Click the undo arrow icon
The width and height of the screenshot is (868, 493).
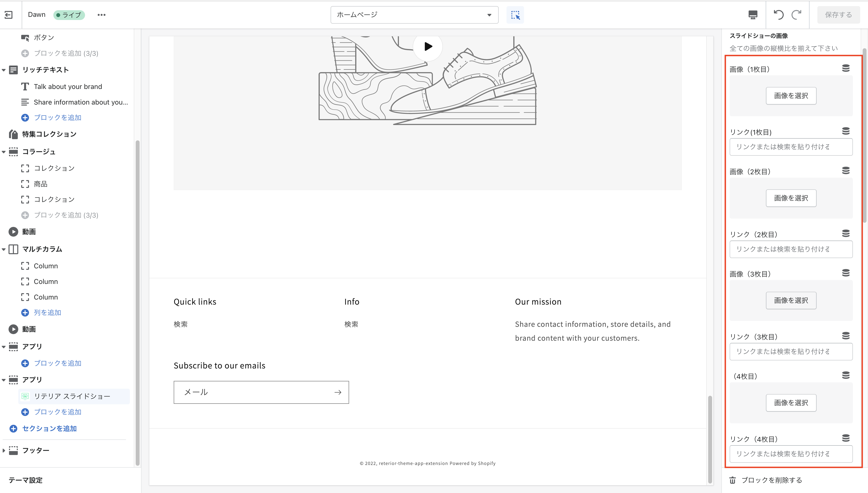779,15
